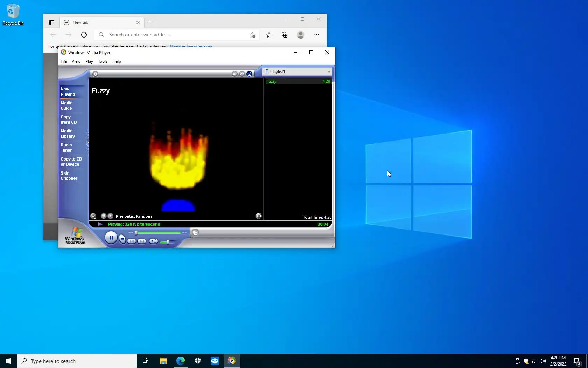Stop the playing track
This screenshot has height=368, width=588.
pos(122,239)
